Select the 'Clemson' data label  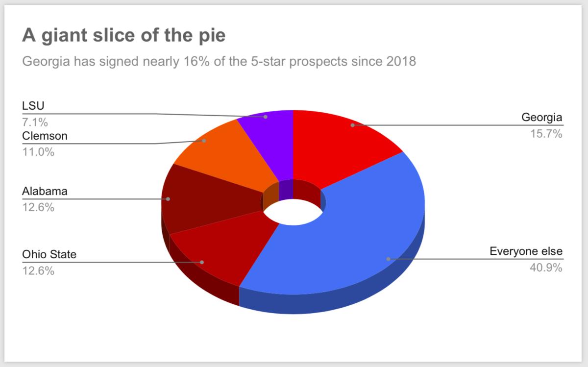click(45, 136)
